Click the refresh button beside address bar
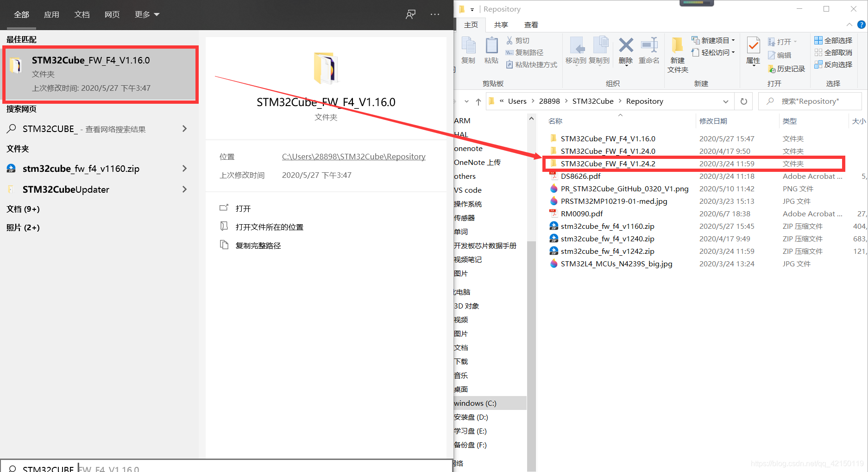 click(x=744, y=101)
